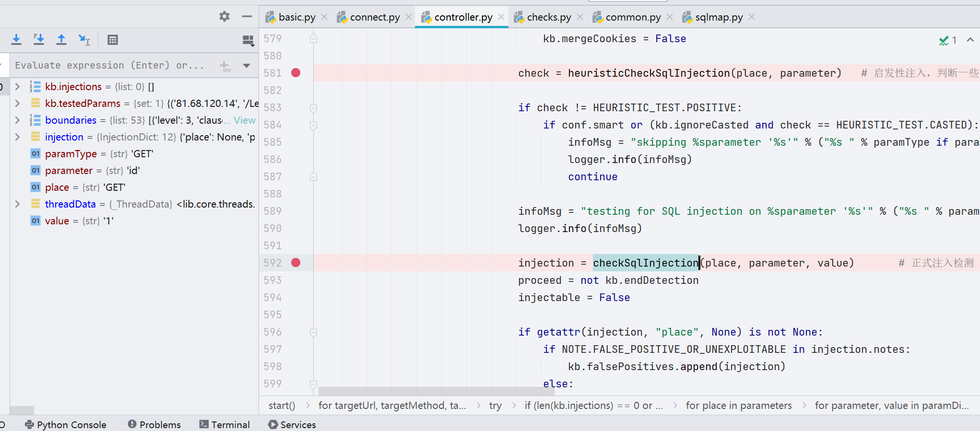The width and height of the screenshot is (980, 431).
Task: Open Problems tool window
Action: click(x=154, y=425)
